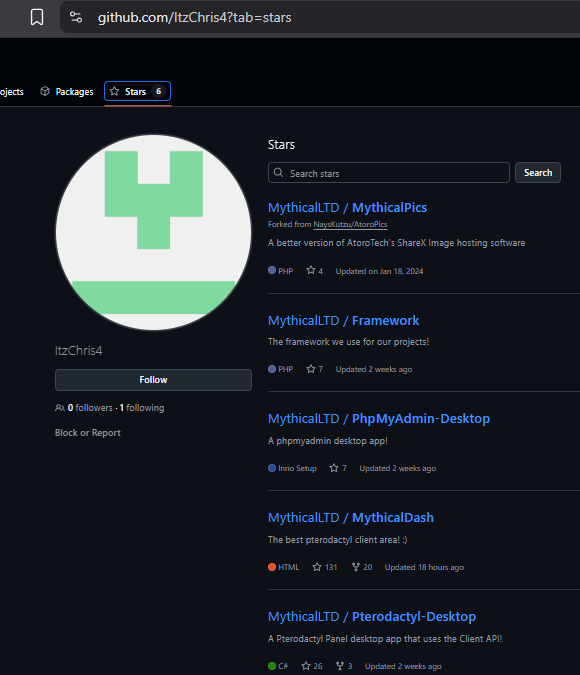Click MythicalPics star count 4
580x675 pixels.
[315, 271]
